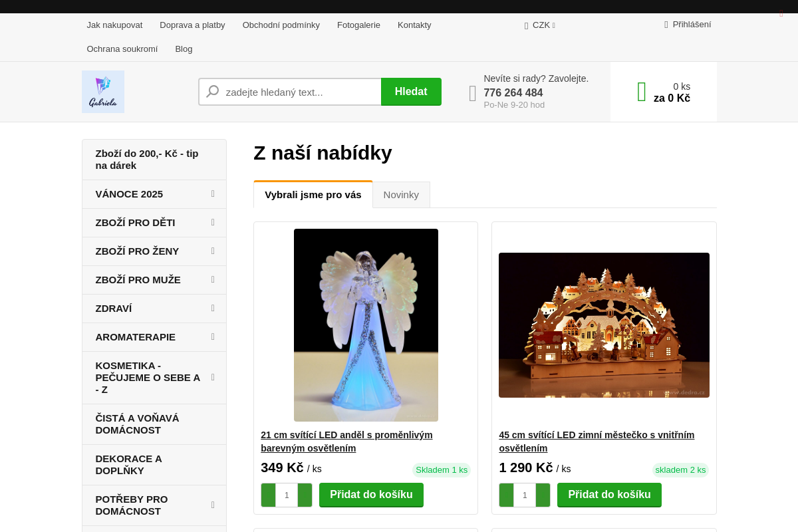Click the magnifier icon in search box

pos(213,92)
